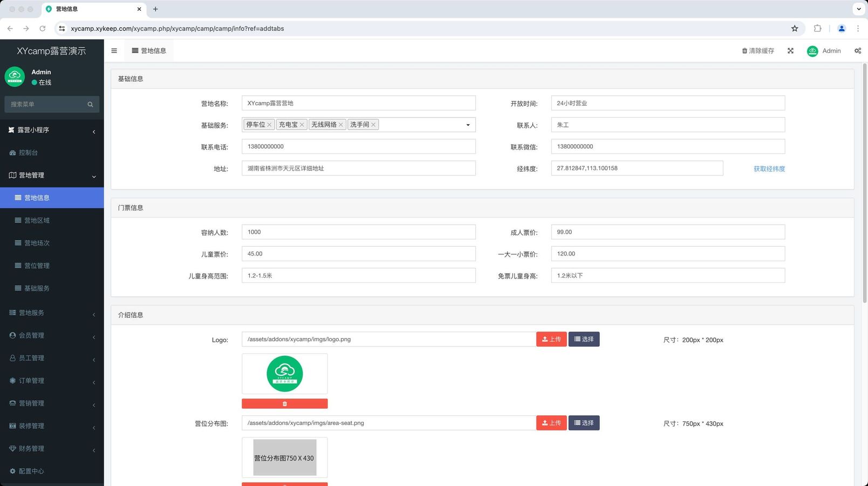This screenshot has height=486, width=868.
Task: Bookmark this page with star icon
Action: (x=794, y=29)
